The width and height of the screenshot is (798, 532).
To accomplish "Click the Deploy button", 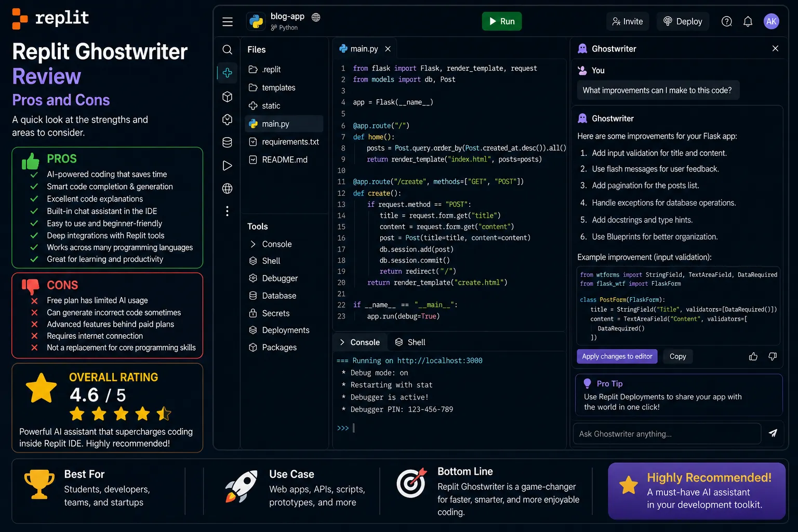I will (683, 21).
